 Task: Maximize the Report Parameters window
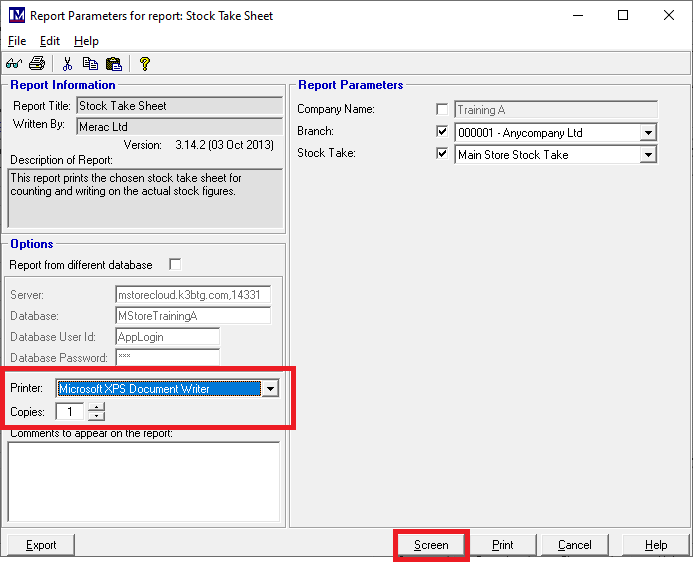click(x=623, y=15)
